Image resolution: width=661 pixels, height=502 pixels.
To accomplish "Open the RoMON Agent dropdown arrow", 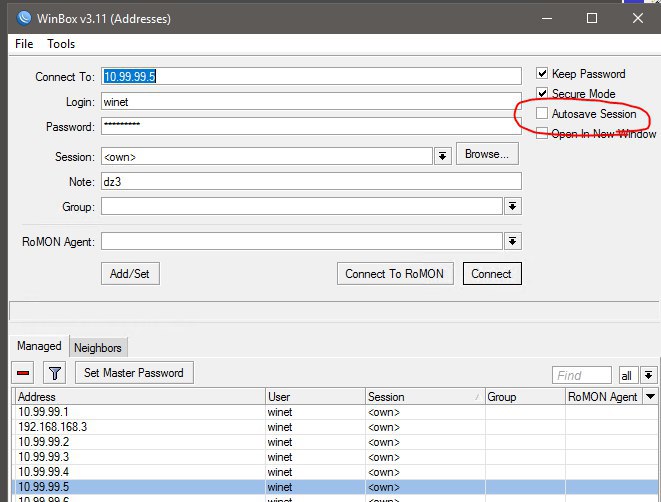I will coord(513,242).
